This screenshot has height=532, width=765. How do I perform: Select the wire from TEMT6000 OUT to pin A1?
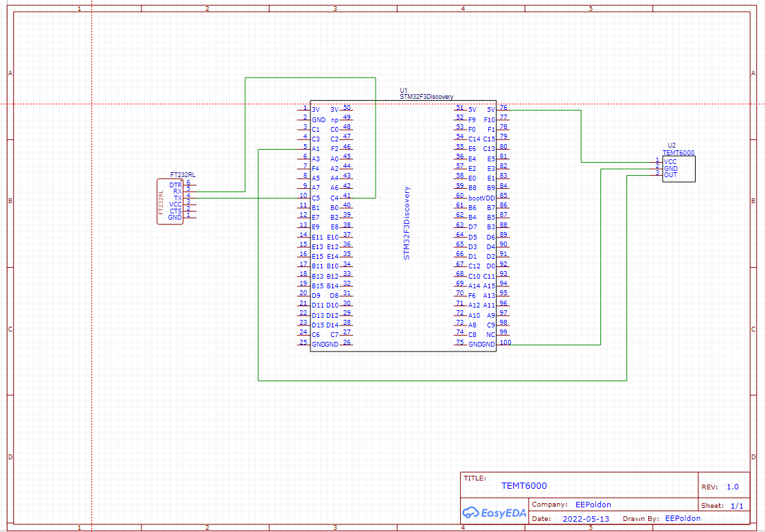coord(442,380)
